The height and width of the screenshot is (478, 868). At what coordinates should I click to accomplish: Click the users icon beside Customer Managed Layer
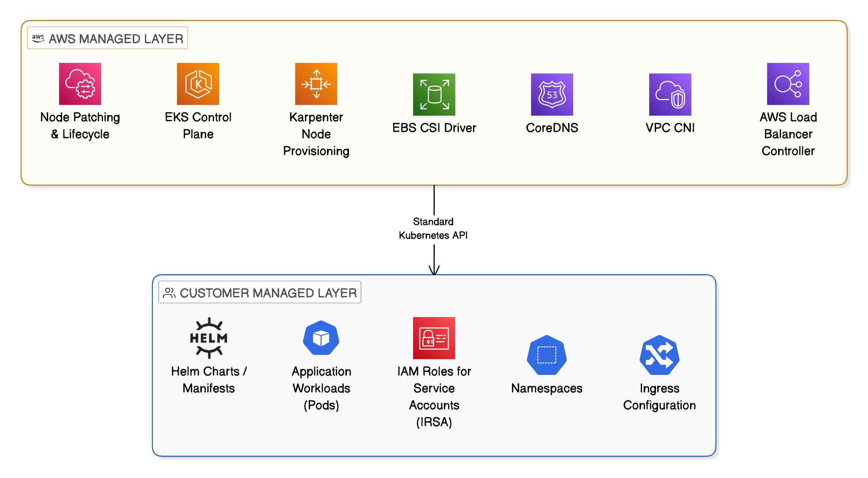tap(169, 293)
